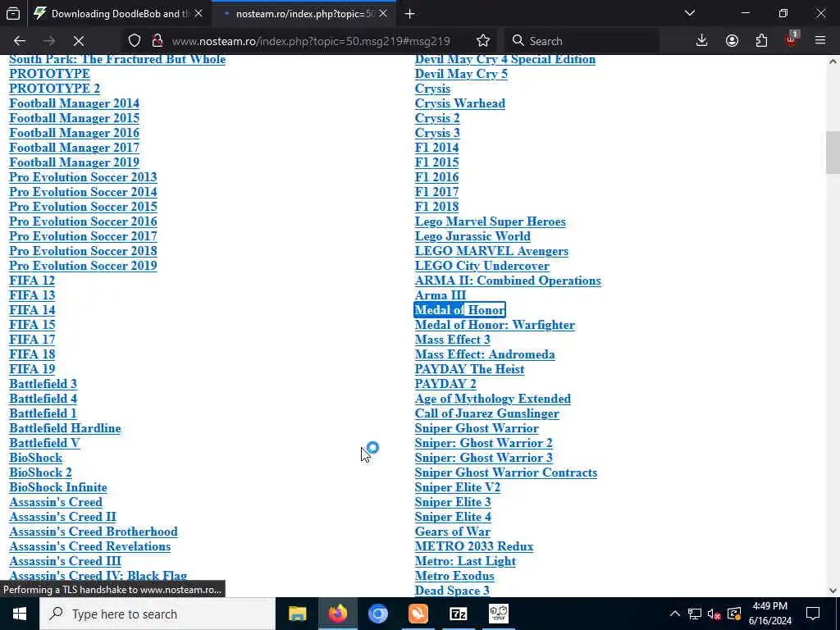Open Firefox View button
840x630 pixels.
coord(13,13)
